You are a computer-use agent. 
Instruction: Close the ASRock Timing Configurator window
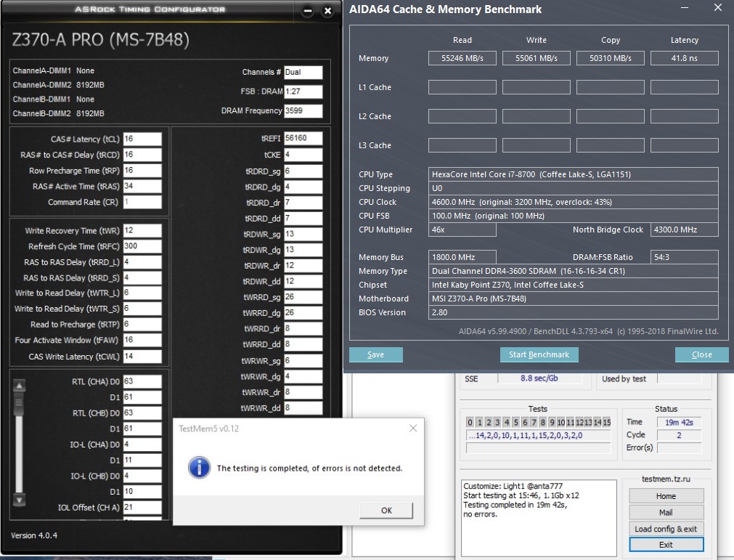point(328,11)
